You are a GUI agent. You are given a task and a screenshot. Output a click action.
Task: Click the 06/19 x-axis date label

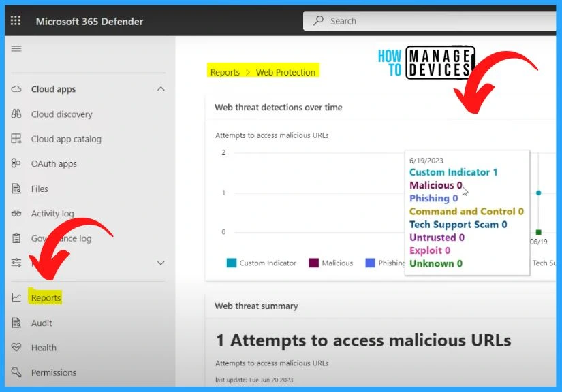(539, 242)
